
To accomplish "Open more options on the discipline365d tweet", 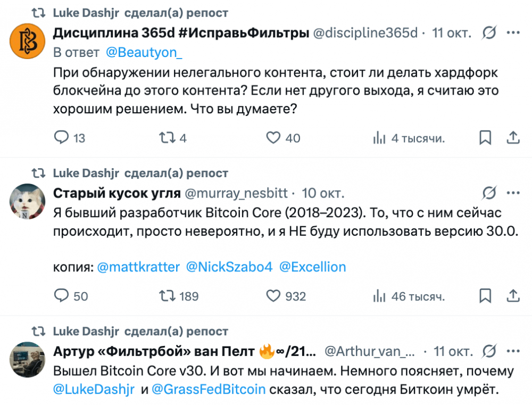I will tap(513, 34).
